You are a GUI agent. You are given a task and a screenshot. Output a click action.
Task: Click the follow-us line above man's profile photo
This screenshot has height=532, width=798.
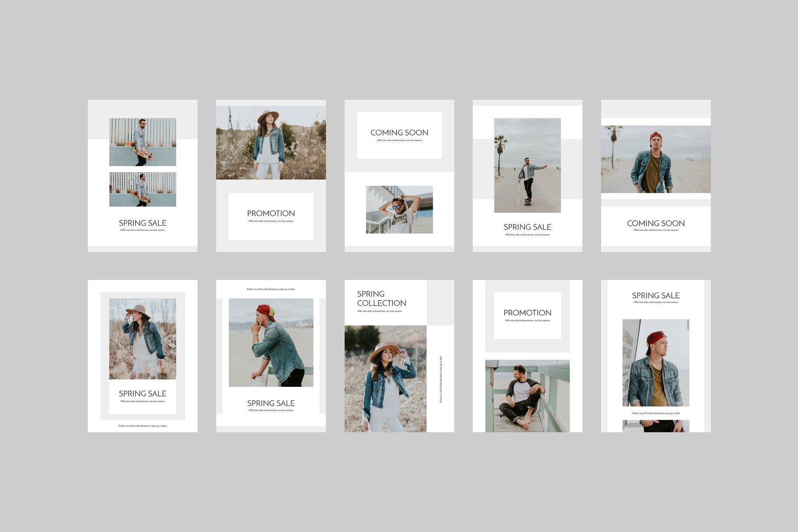[x=271, y=289]
